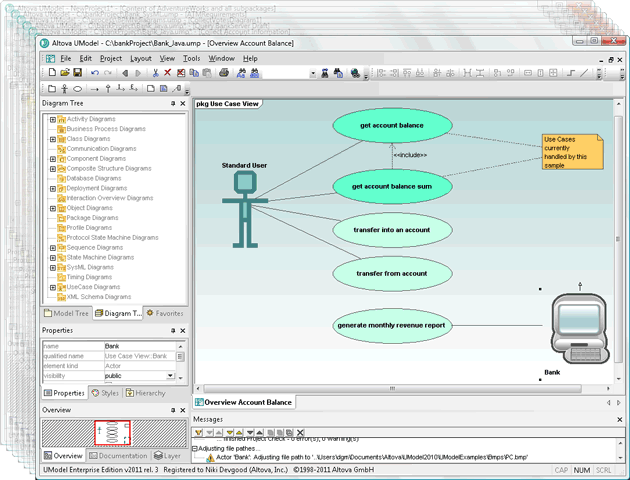The image size is (630, 480).
Task: Navigate back with the left arrow icon
Action: 125,73
